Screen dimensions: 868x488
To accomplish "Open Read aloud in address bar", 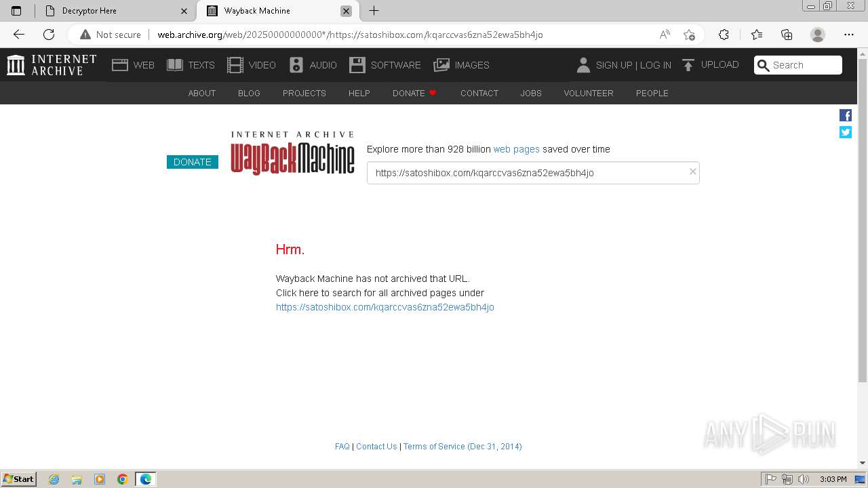I will [665, 35].
